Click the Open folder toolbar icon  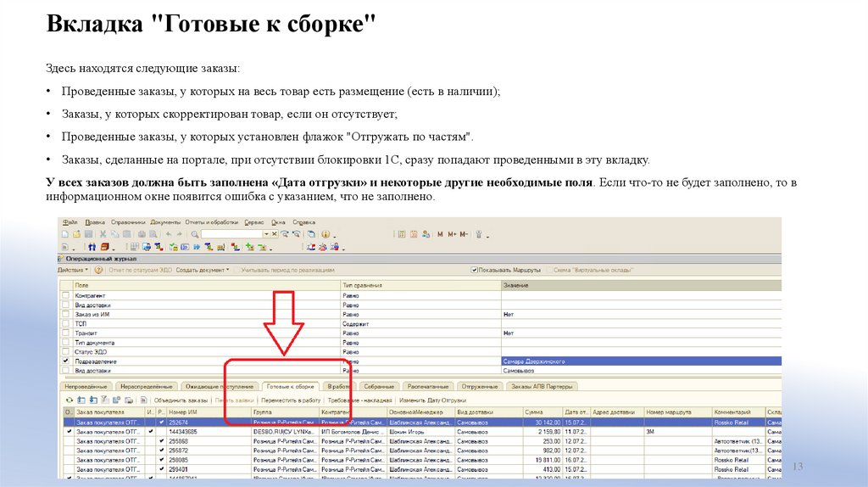point(76,234)
